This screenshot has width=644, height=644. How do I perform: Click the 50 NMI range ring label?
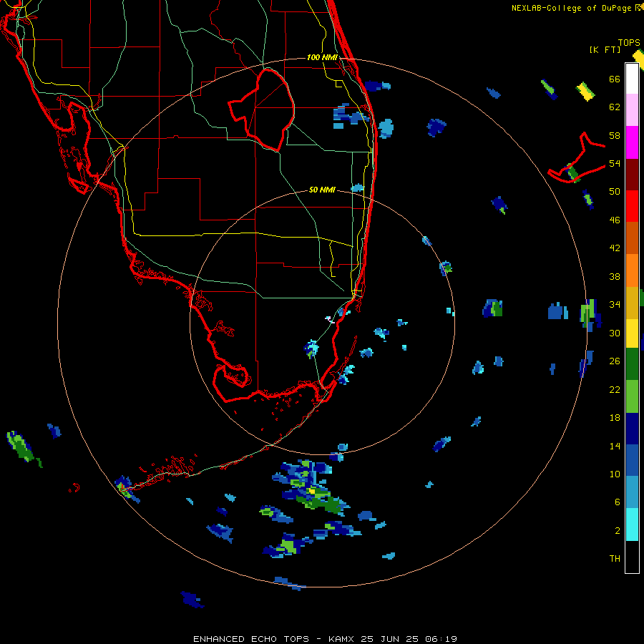[x=322, y=190]
